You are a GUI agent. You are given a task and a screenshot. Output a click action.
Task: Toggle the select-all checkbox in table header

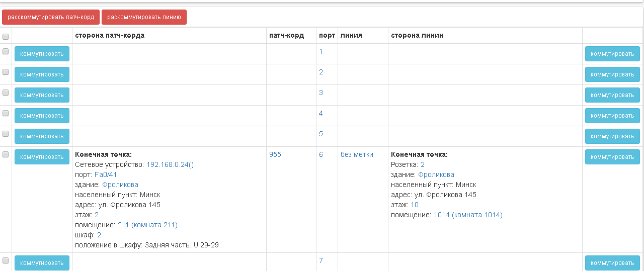pos(6,36)
